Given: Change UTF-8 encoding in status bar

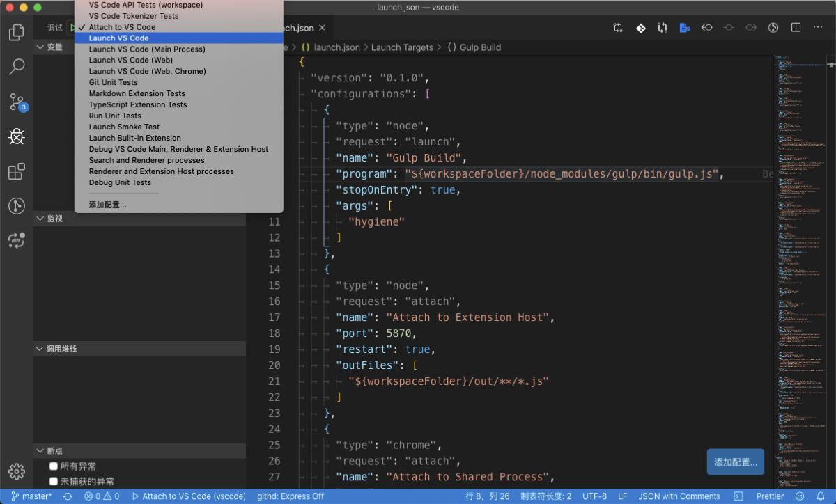Looking at the screenshot, I should point(595,496).
